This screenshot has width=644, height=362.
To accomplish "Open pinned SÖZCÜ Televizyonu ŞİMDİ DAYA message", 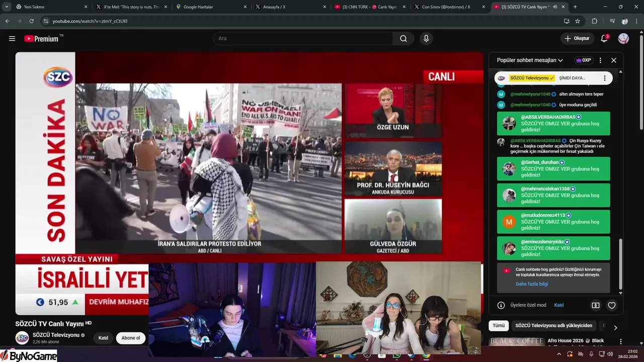I will [x=553, y=78].
